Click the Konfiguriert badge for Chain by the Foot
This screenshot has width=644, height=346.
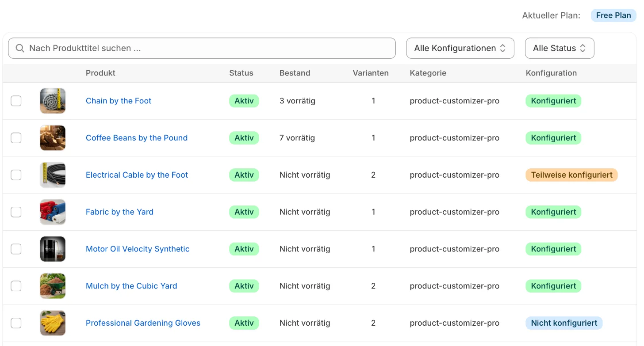[x=553, y=101]
